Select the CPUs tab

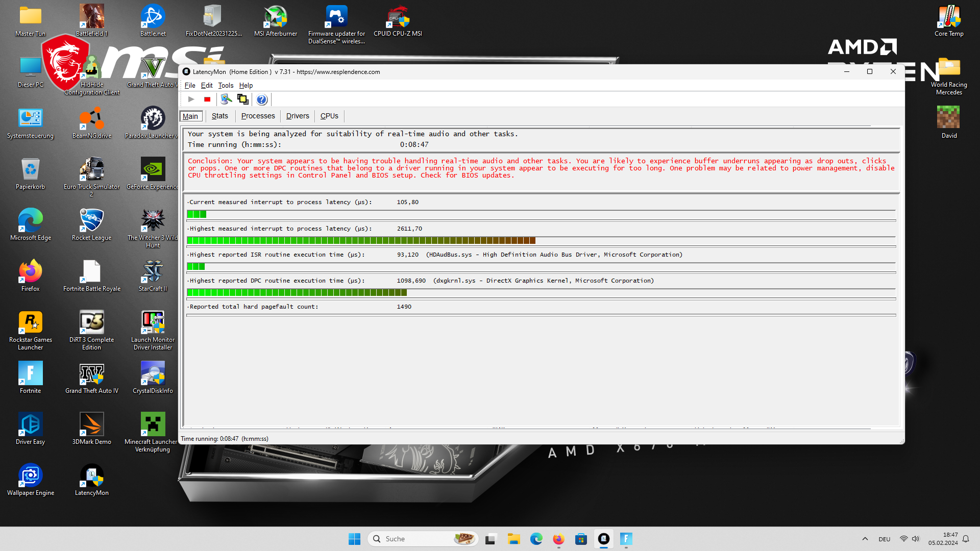tap(329, 116)
